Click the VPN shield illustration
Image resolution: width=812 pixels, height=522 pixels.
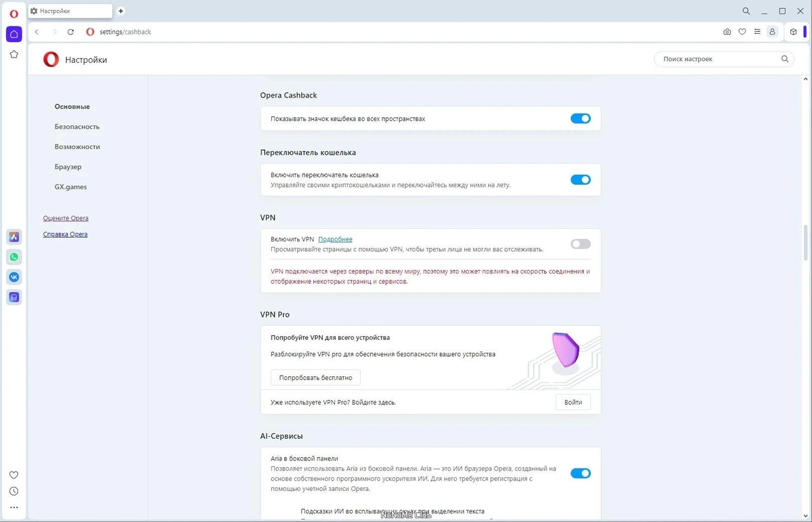564,352
